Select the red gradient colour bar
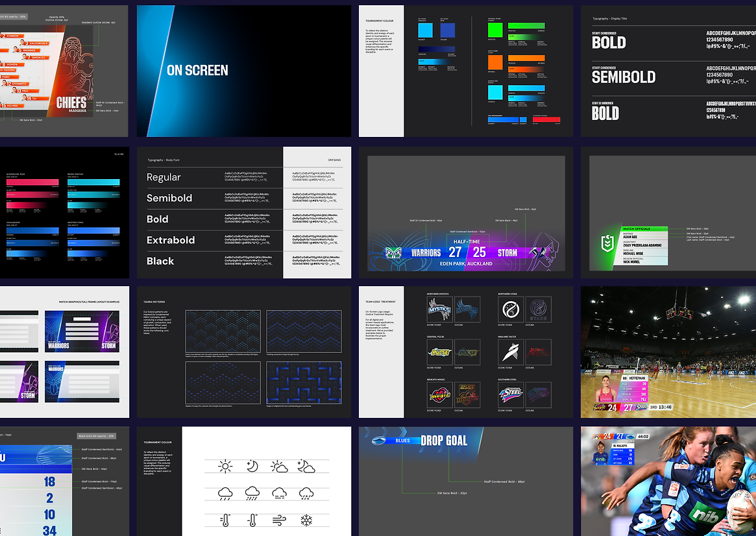Viewport: 756px width, 536px height. 546,119
